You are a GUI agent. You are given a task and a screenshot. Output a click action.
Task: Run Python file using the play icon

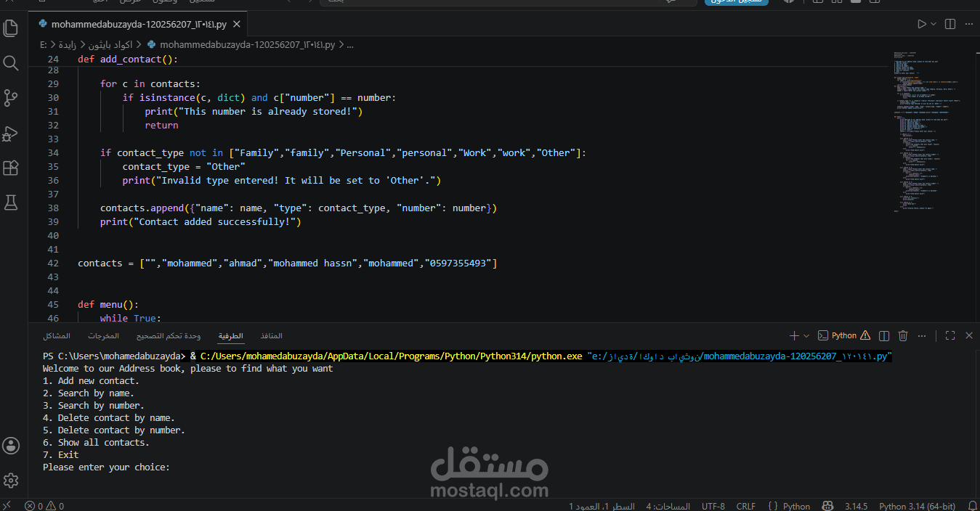921,24
